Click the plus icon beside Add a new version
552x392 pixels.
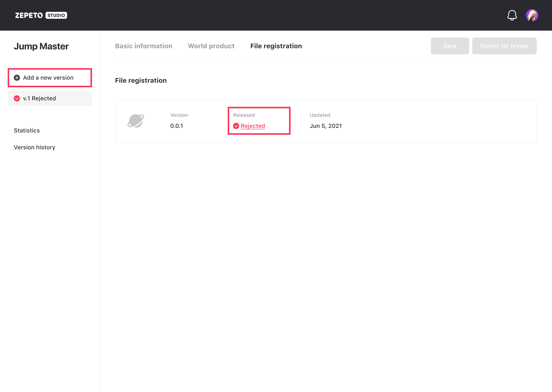coord(17,78)
